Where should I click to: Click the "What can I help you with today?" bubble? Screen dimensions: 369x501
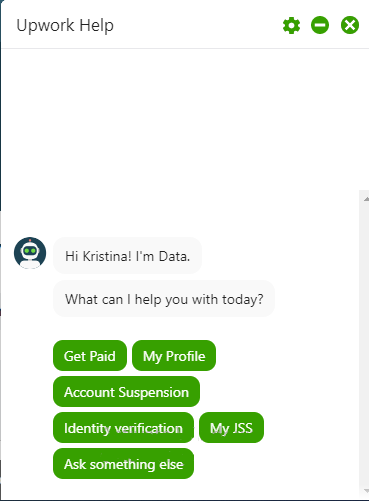pos(164,299)
